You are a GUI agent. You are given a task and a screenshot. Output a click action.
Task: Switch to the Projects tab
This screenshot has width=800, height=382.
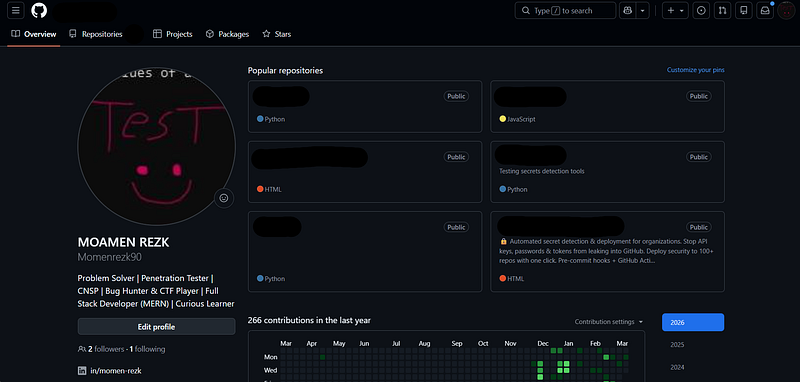click(x=172, y=34)
